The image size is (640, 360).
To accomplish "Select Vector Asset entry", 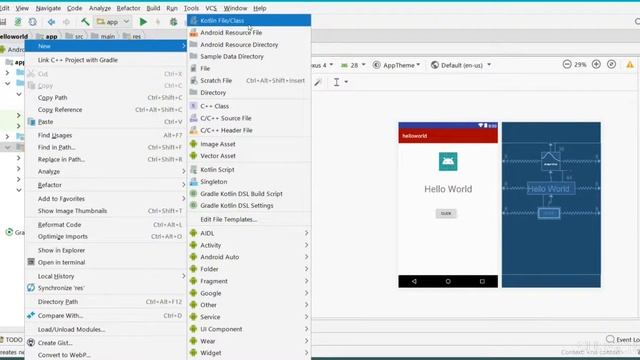I will 249,156.
